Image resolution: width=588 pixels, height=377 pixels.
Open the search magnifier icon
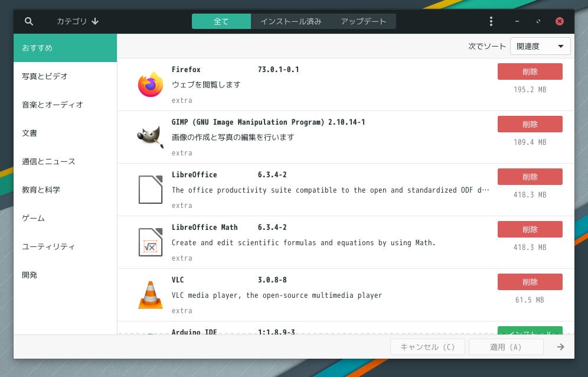click(x=29, y=21)
